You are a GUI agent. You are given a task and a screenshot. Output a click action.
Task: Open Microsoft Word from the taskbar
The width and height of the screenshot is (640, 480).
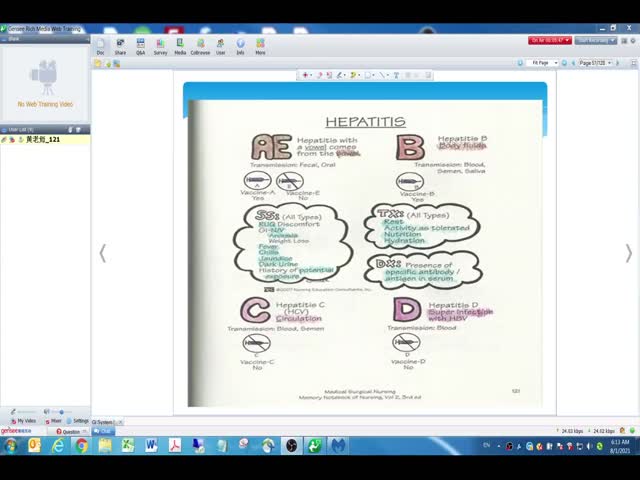pyautogui.click(x=150, y=445)
